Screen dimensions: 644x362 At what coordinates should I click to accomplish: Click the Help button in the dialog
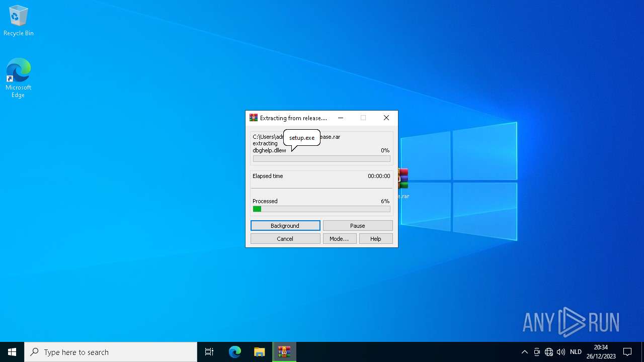pyautogui.click(x=376, y=239)
